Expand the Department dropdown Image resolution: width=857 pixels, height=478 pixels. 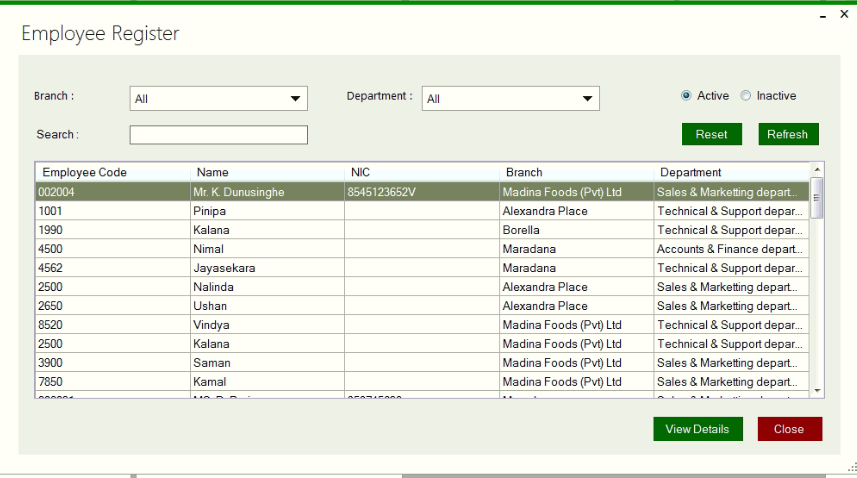[x=510, y=99]
